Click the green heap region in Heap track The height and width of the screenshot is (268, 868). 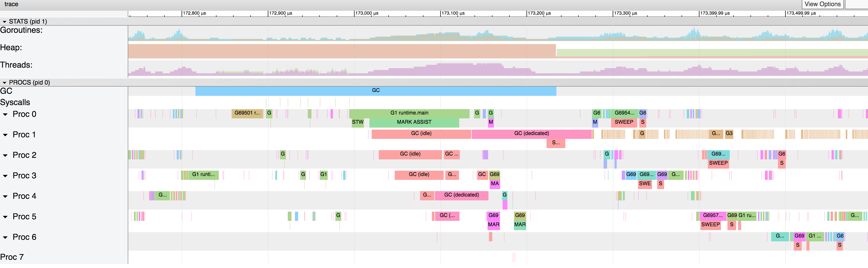pyautogui.click(x=712, y=53)
